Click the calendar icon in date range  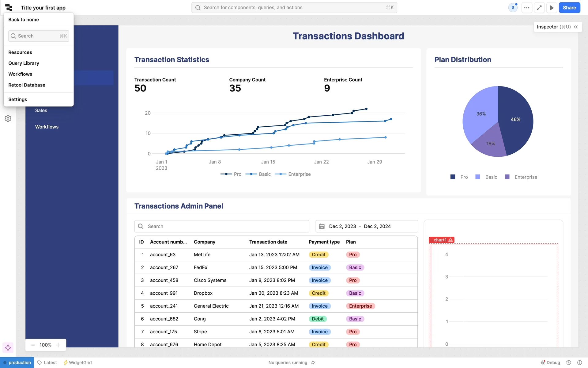coord(322,226)
